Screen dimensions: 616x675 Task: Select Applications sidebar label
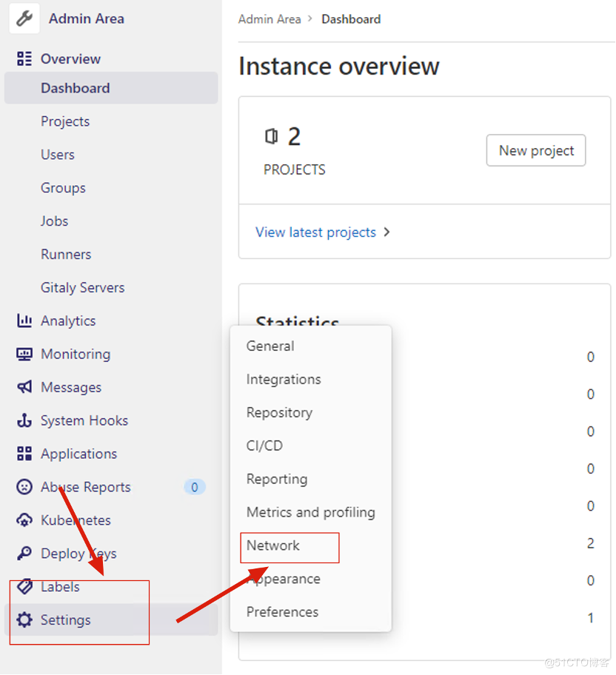(x=78, y=453)
